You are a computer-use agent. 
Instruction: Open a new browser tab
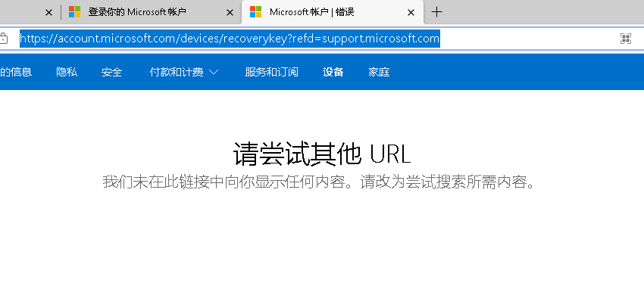click(x=437, y=12)
